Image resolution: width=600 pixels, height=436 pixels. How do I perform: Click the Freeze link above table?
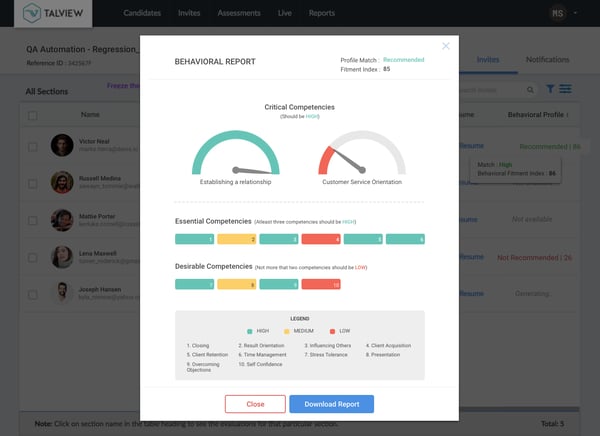point(123,85)
